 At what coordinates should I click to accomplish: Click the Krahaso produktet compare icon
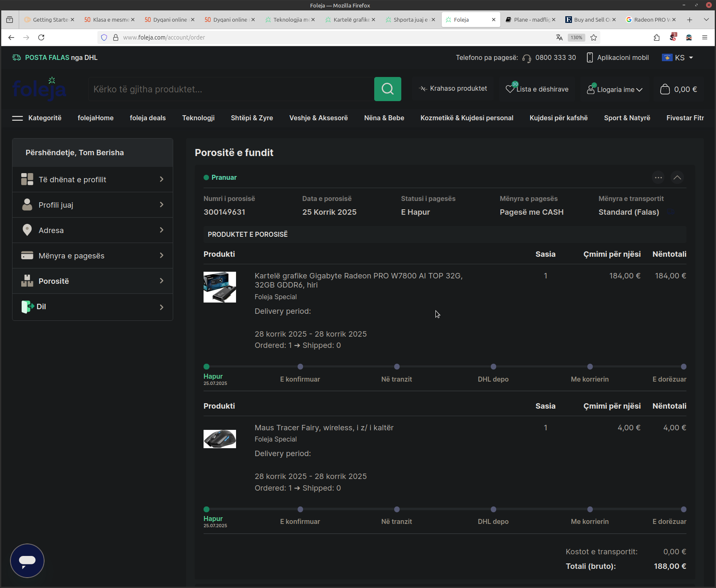coord(423,89)
